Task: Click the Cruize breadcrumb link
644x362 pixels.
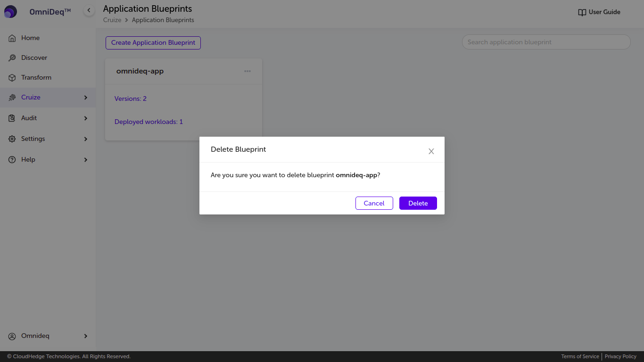Action: point(112,20)
